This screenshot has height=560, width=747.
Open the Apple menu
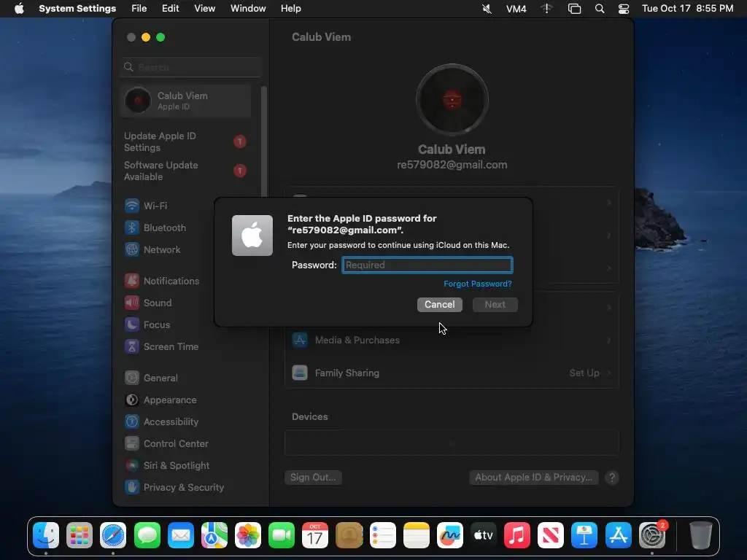pyautogui.click(x=19, y=9)
